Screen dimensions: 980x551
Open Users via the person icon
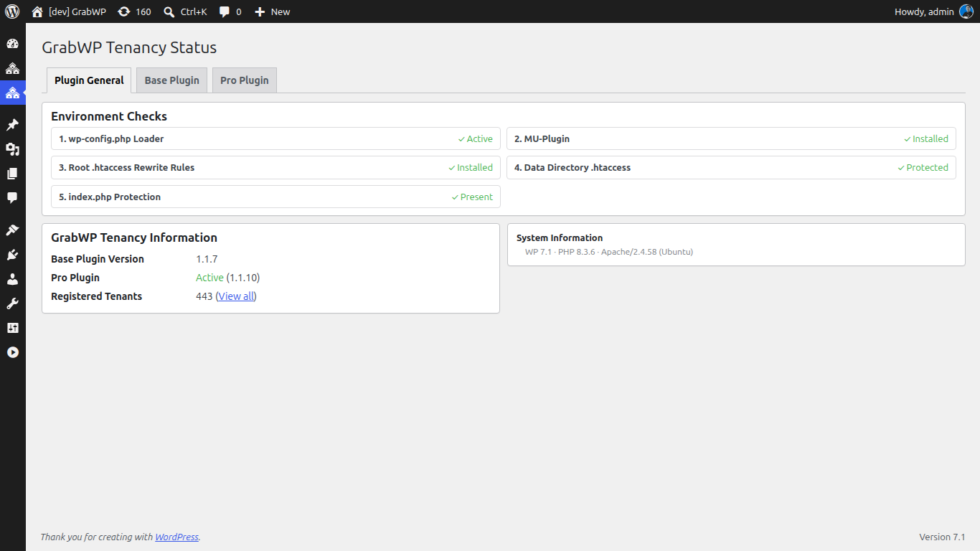(x=12, y=279)
